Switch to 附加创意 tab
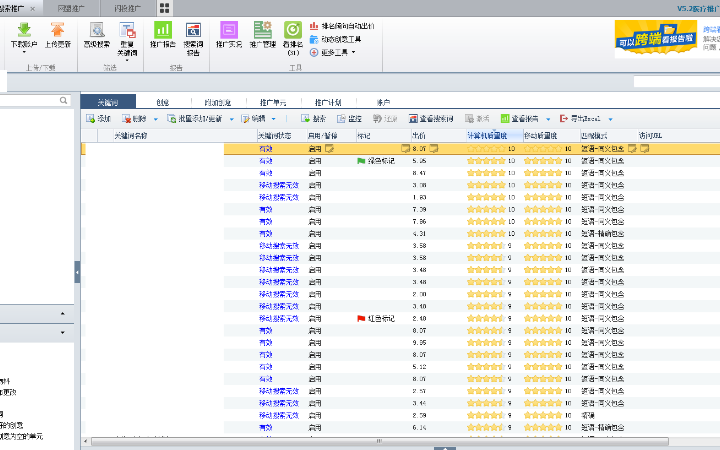The image size is (720, 450). coord(218,102)
